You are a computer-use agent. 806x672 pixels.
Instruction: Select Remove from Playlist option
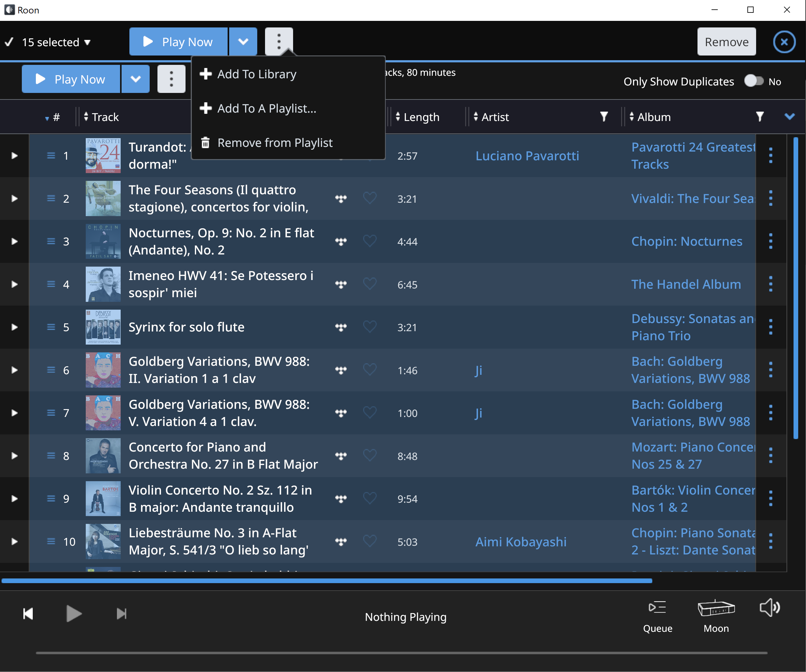click(274, 142)
